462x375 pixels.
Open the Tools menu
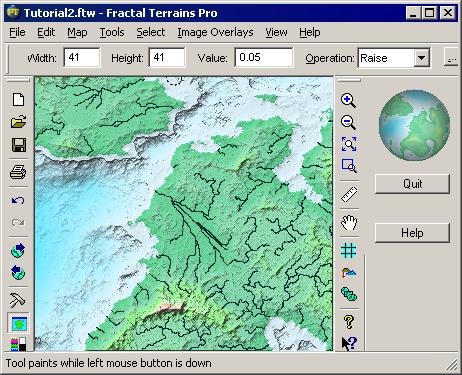(x=112, y=32)
